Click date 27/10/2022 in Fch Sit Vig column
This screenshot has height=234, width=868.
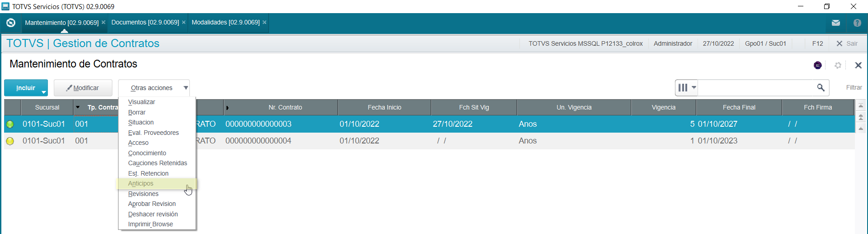coord(453,124)
